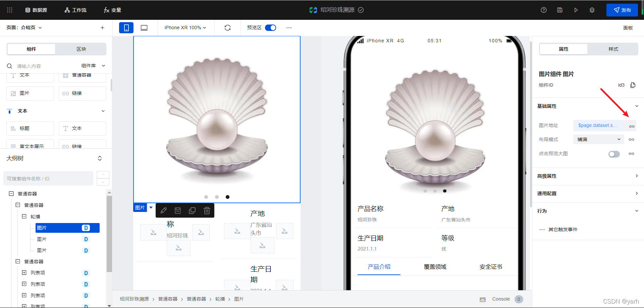Image resolution: width=644 pixels, height=308 pixels.
Task: Select the third carousel dot on canvas
Action: click(227, 197)
